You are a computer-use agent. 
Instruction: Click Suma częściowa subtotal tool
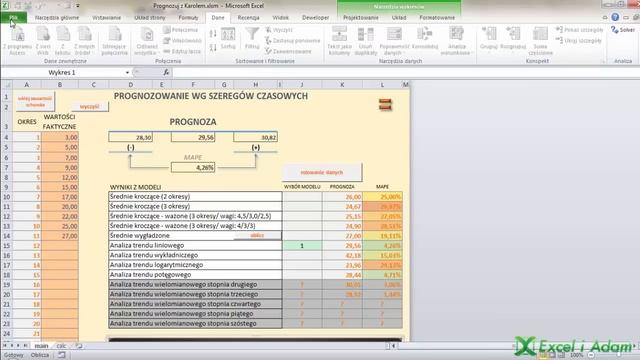click(x=540, y=41)
